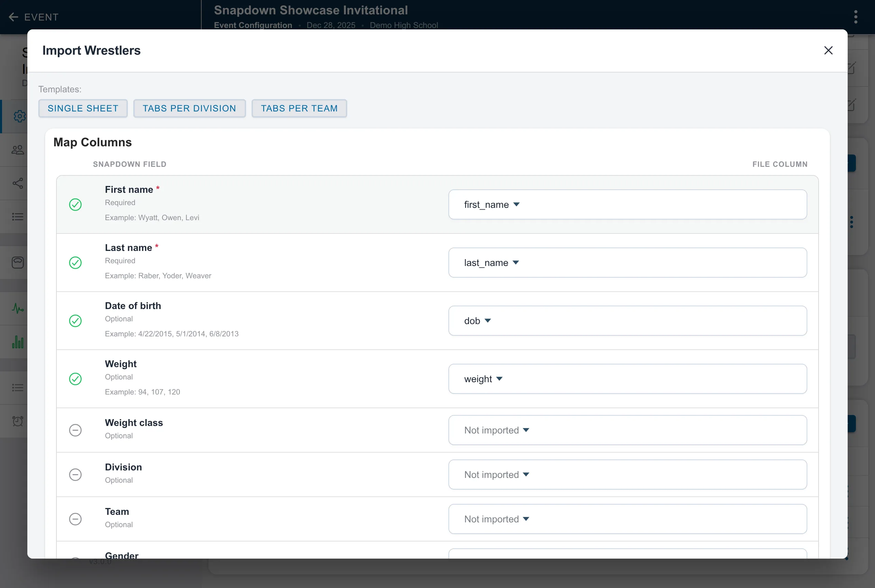Open the header three-dot menu
Screen dimensions: 875x588
[856, 17]
